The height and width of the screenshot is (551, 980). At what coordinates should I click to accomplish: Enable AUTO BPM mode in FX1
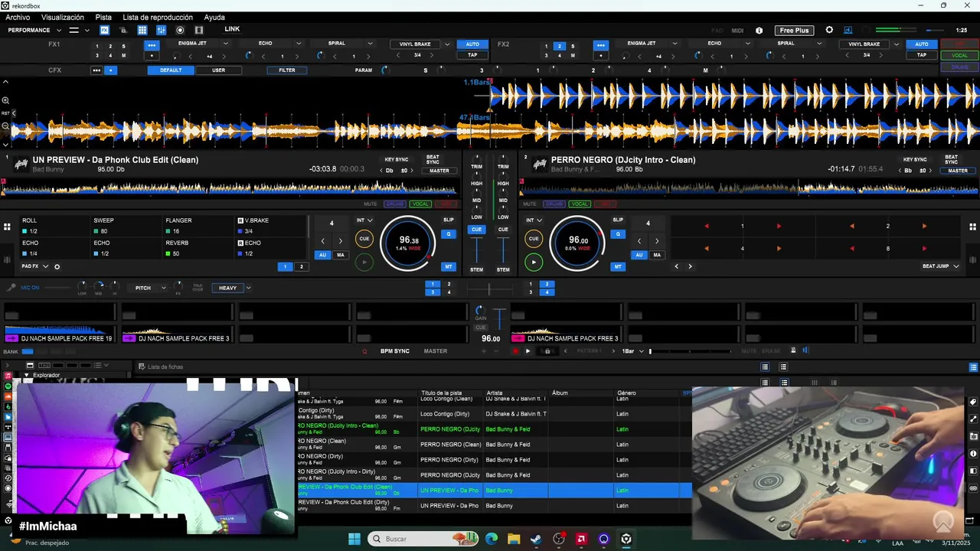[472, 44]
